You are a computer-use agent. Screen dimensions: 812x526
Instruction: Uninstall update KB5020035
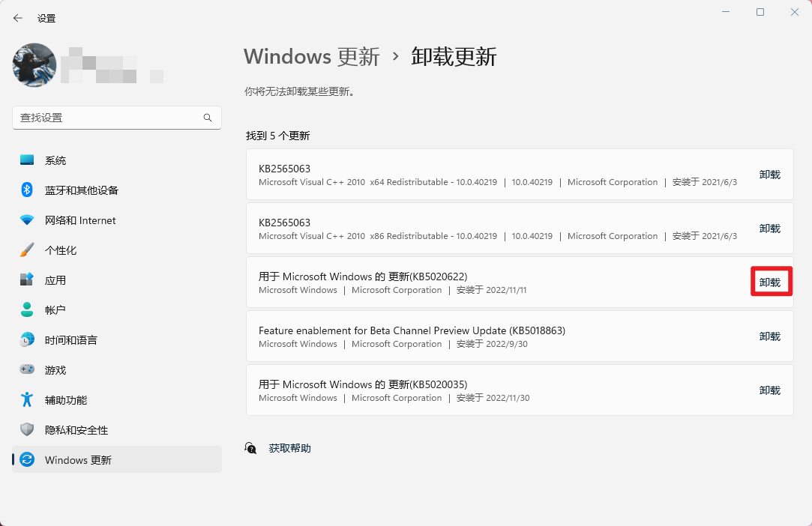(770, 390)
